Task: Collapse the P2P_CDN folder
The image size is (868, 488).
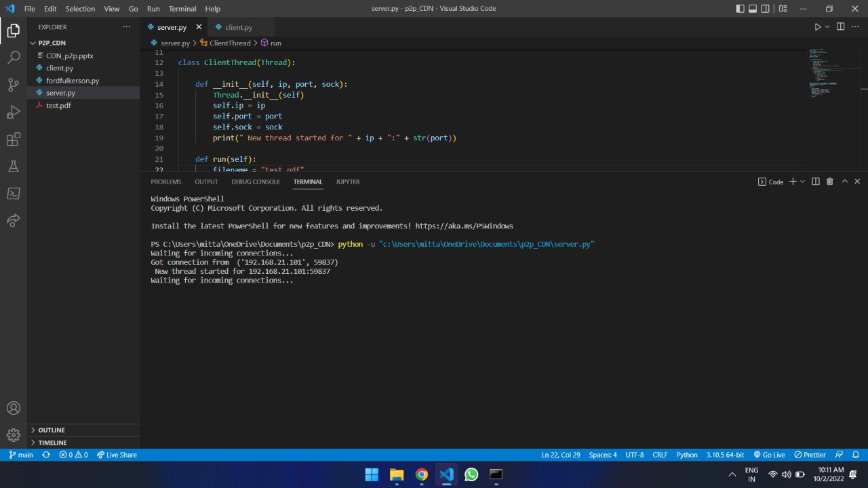Action: [x=84, y=43]
